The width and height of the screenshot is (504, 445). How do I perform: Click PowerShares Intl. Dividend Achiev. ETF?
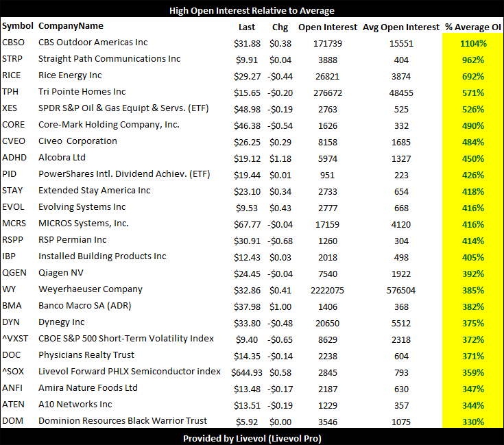tap(124, 174)
